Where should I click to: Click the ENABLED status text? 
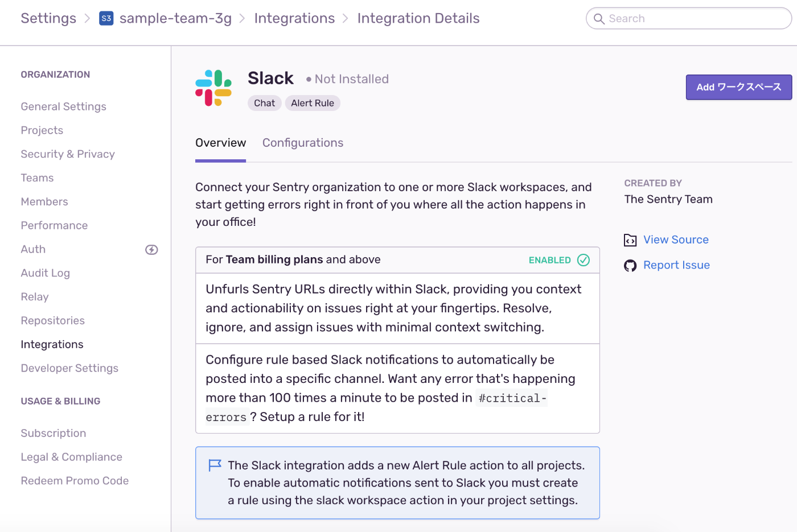pyautogui.click(x=550, y=260)
